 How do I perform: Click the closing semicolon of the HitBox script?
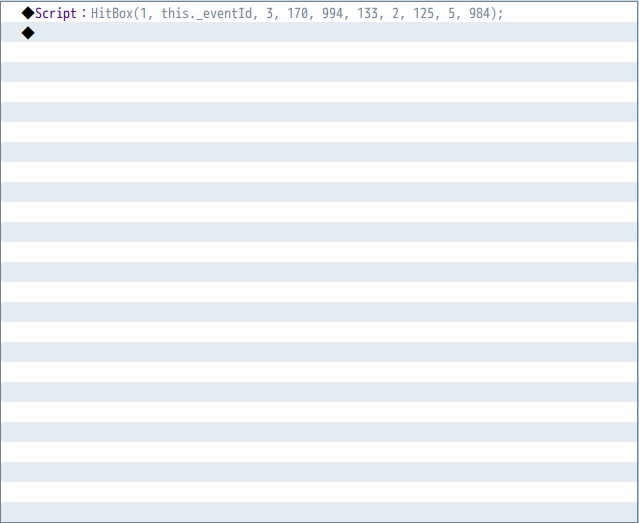500,14
